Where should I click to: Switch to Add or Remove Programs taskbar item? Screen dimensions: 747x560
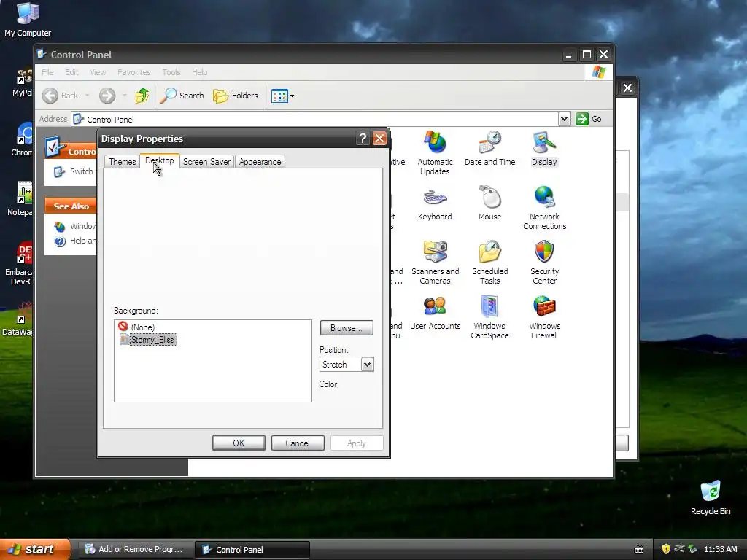click(135, 550)
